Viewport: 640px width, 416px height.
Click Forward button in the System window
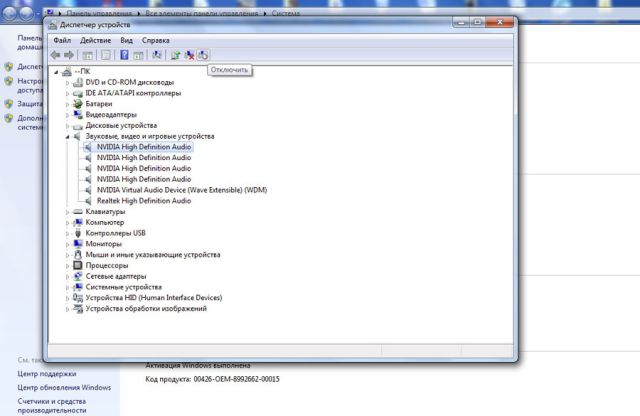pyautogui.click(x=27, y=13)
